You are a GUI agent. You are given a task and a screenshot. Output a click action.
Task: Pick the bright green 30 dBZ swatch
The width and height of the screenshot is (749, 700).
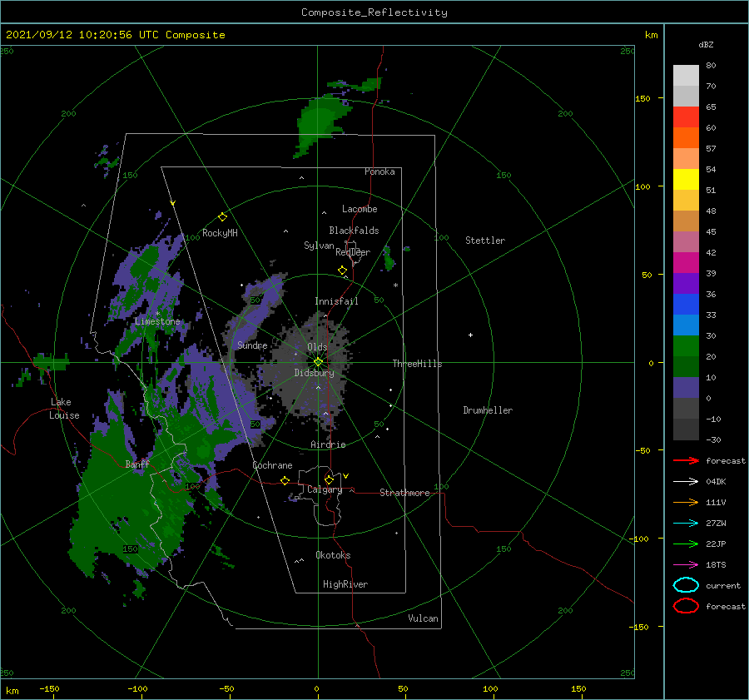point(686,346)
